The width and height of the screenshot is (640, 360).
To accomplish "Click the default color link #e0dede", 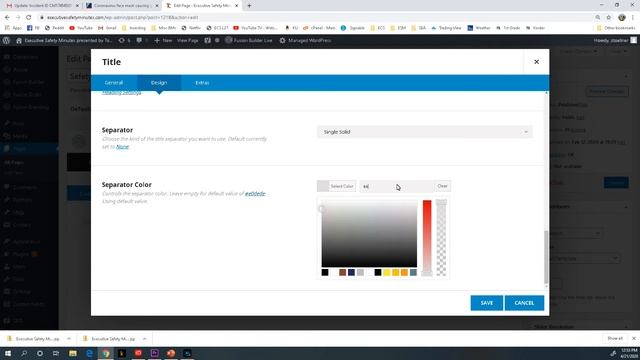I will [255, 193].
